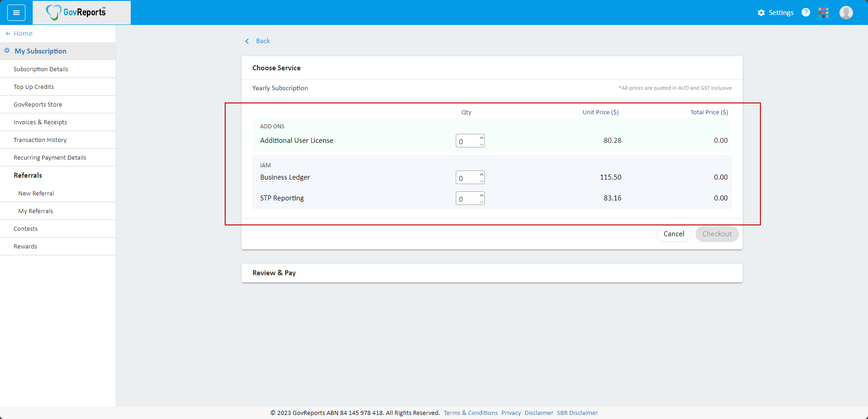868x419 pixels.
Task: Click the Business Ledger quantity field
Action: (467, 178)
